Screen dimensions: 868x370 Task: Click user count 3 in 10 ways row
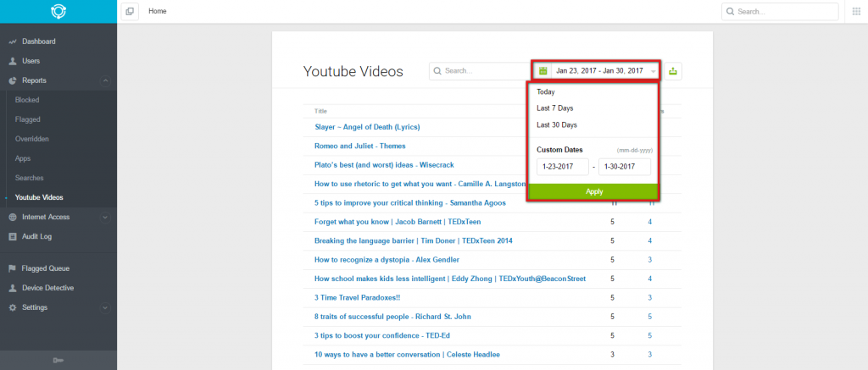pyautogui.click(x=650, y=355)
